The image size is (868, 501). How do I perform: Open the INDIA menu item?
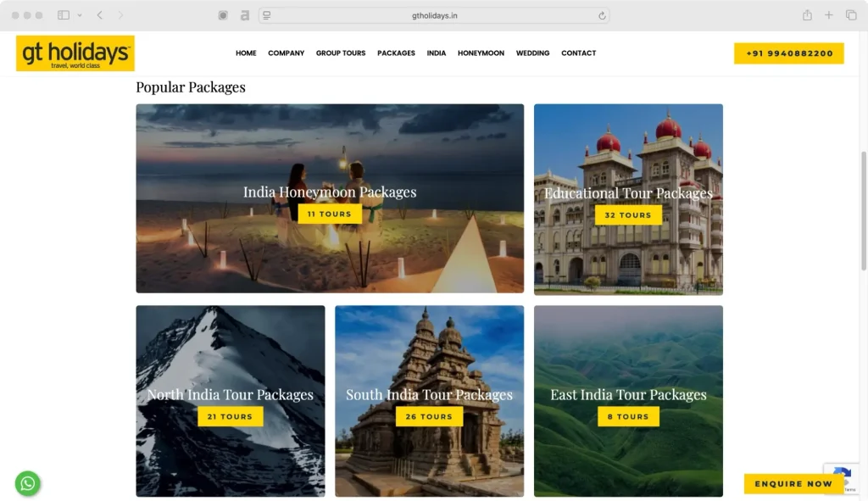[x=437, y=53]
